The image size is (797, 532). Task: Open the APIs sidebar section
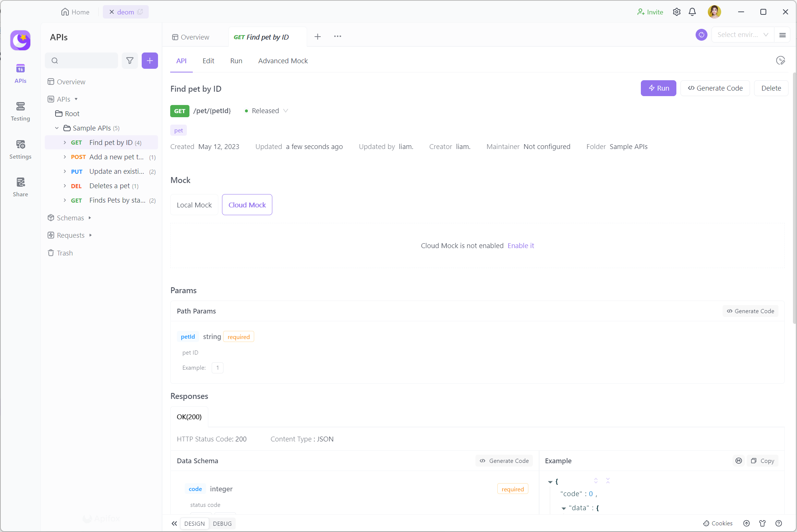pos(20,74)
